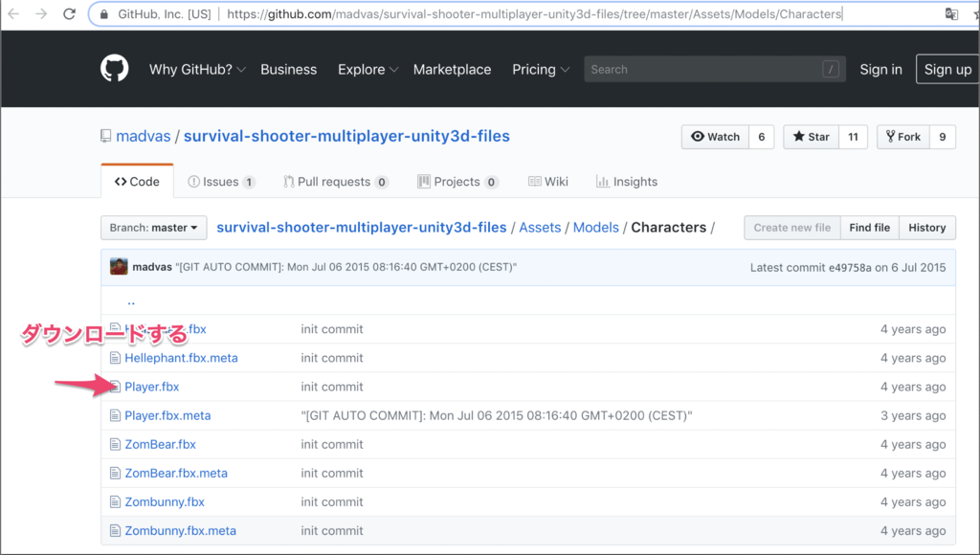This screenshot has width=980, height=555.
Task: Click file icon for Zombunny.fbx.meta
Action: pos(115,531)
